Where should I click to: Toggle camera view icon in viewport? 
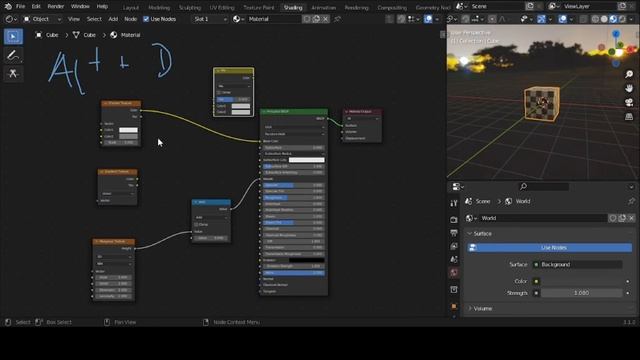click(x=629, y=102)
